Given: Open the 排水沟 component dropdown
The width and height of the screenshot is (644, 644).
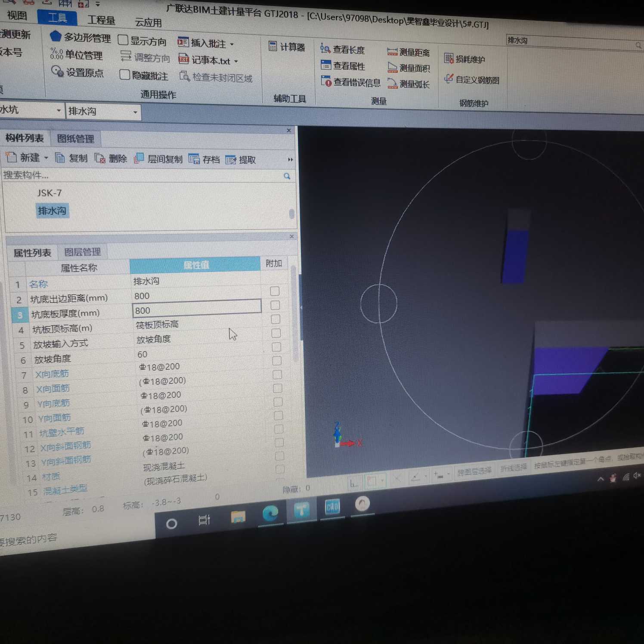Looking at the screenshot, I should click(x=135, y=112).
